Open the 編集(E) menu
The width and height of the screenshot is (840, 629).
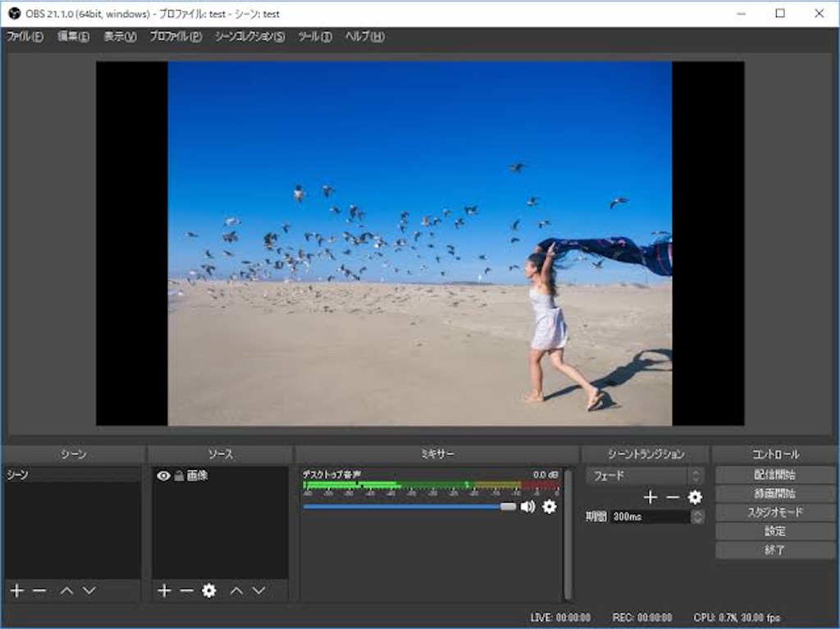point(73,36)
